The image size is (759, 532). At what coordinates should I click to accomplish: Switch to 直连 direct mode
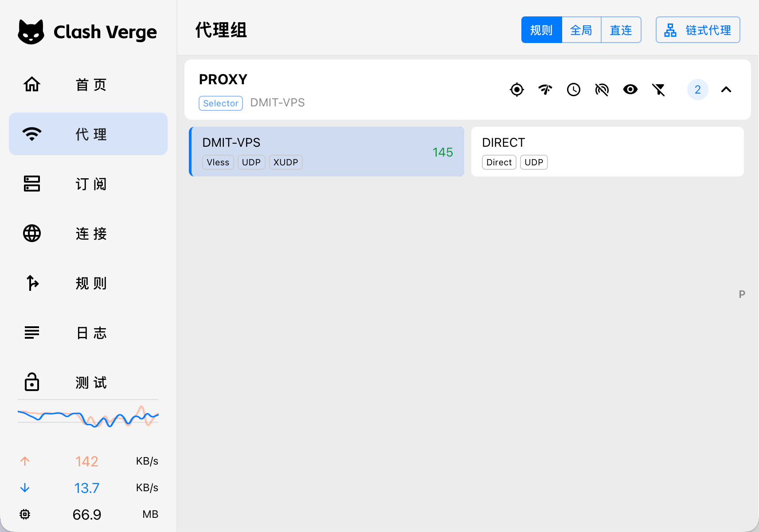(621, 30)
